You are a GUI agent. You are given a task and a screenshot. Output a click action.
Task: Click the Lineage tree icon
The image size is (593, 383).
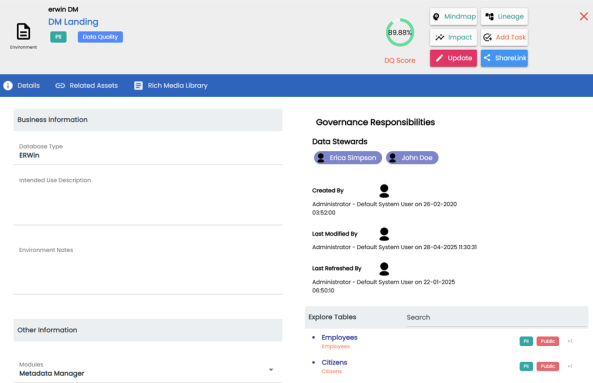[x=489, y=17]
